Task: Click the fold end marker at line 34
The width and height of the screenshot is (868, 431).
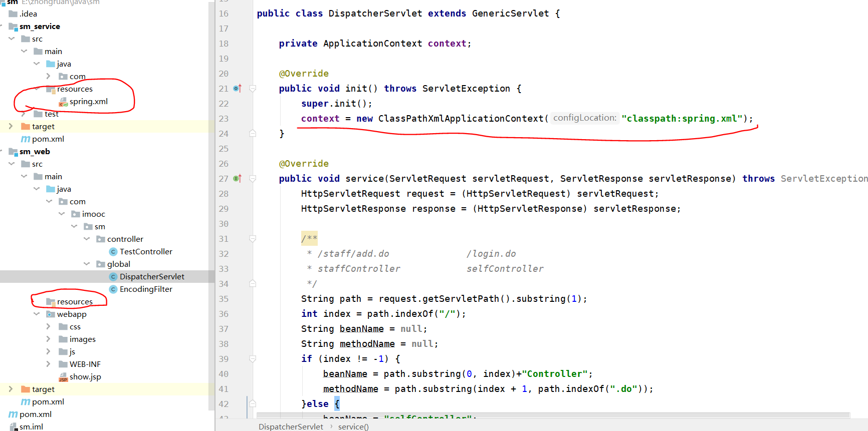Action: tap(253, 284)
